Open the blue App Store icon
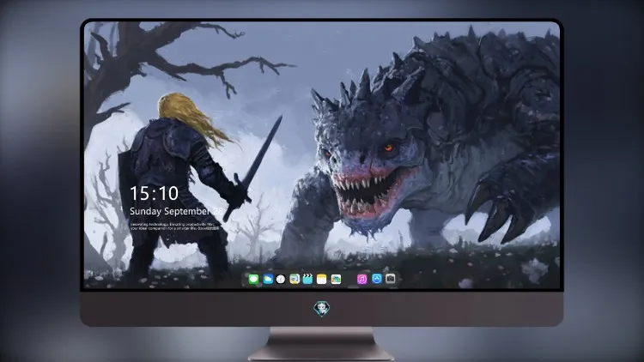The height and width of the screenshot is (362, 644). tap(377, 279)
